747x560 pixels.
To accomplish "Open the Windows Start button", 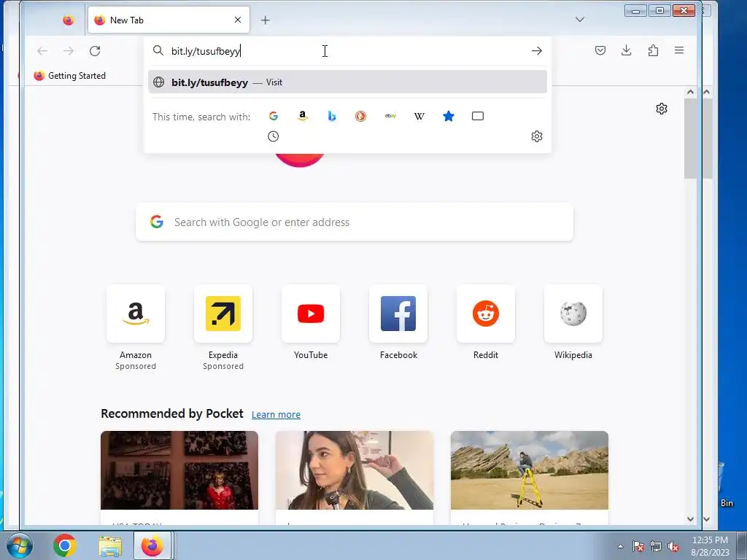I will tap(20, 545).
